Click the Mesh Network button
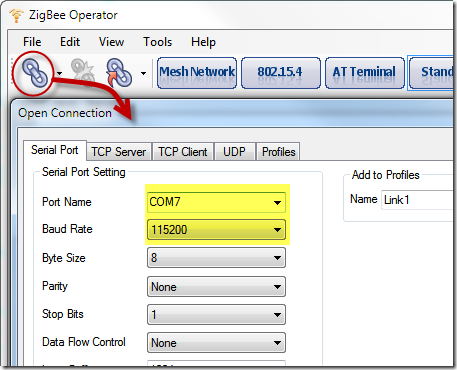The width and height of the screenshot is (457, 370). point(197,73)
